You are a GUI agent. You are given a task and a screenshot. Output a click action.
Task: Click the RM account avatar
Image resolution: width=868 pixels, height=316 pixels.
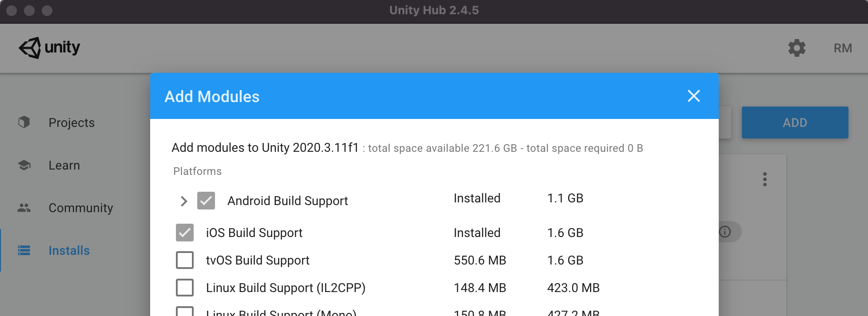[x=843, y=48]
